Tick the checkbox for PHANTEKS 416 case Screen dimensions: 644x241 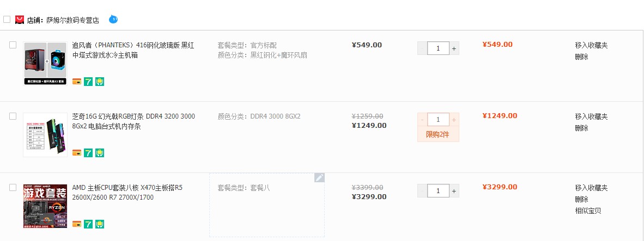point(13,45)
